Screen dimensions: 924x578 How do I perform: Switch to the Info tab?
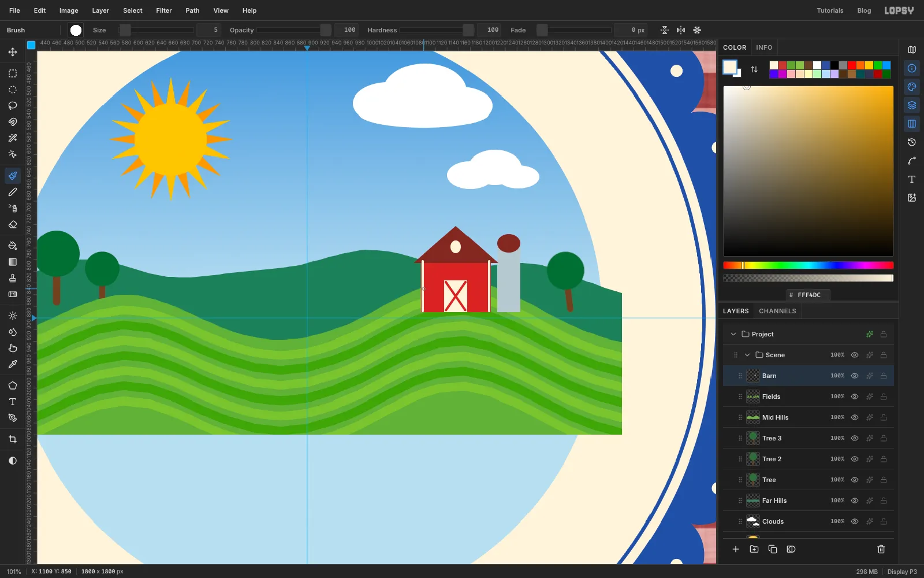764,47
